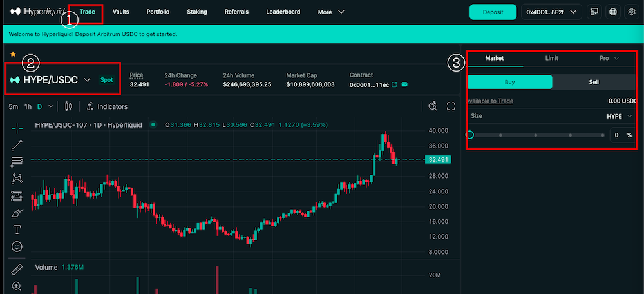Select the XABCD pattern tool
The width and height of the screenshot is (644, 294).
coord(17,179)
